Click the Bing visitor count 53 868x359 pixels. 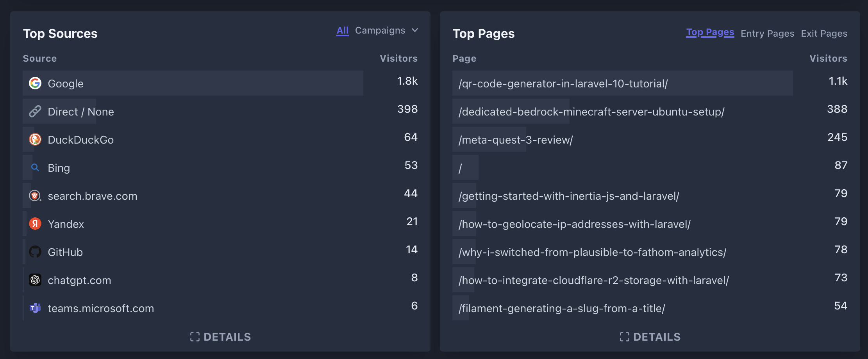411,165
